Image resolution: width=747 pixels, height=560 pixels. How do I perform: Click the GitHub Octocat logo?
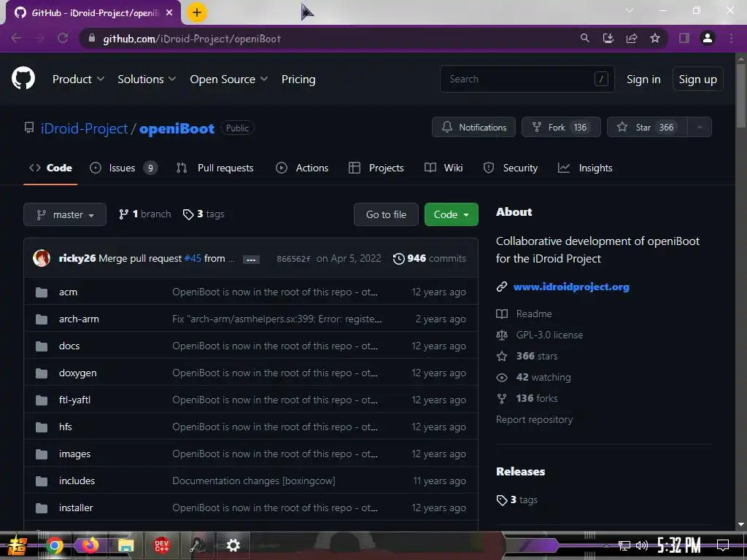(x=23, y=79)
